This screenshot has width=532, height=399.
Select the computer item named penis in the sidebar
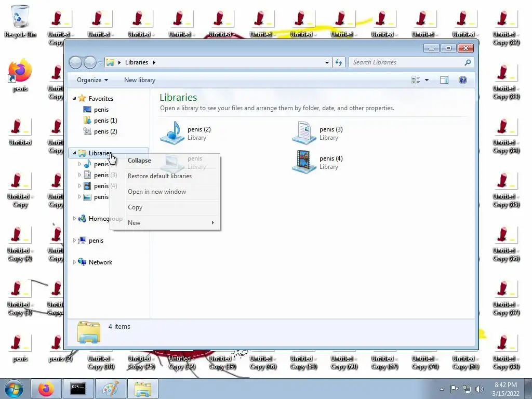pyautogui.click(x=90, y=240)
